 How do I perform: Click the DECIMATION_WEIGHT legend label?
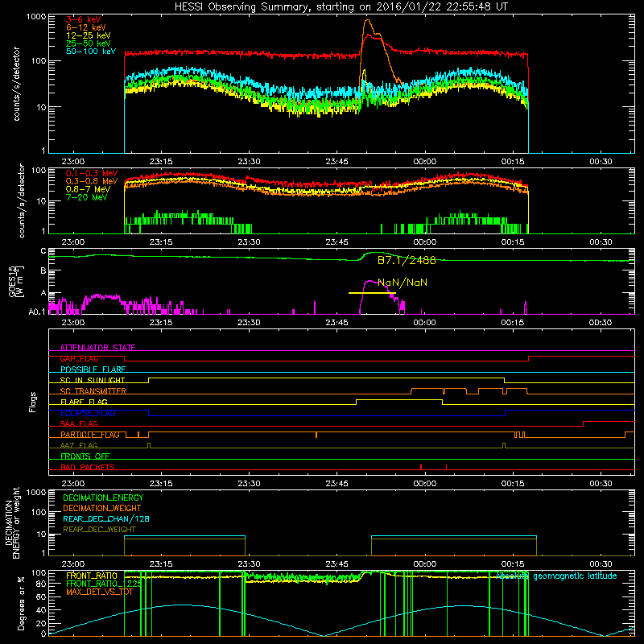coord(102,509)
